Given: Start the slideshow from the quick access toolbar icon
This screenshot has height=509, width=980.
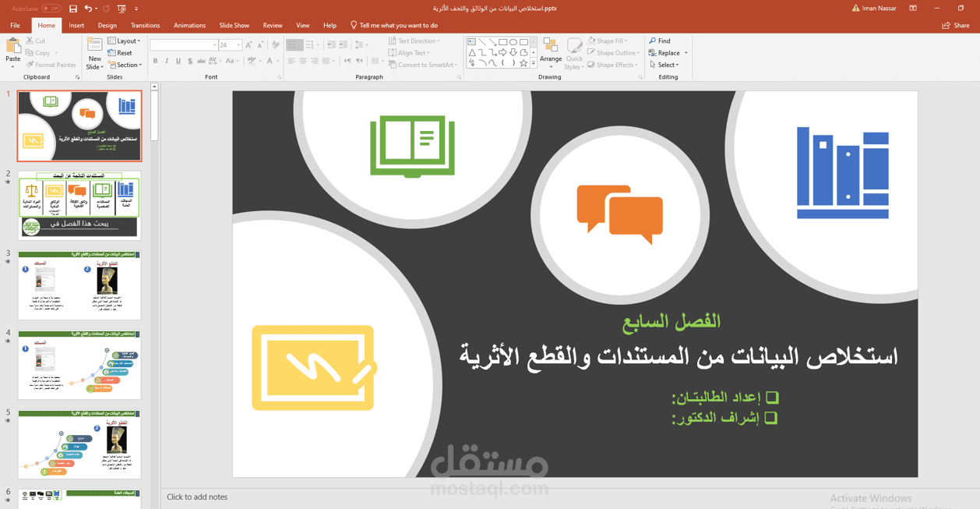Looking at the screenshot, I should coord(122,9).
